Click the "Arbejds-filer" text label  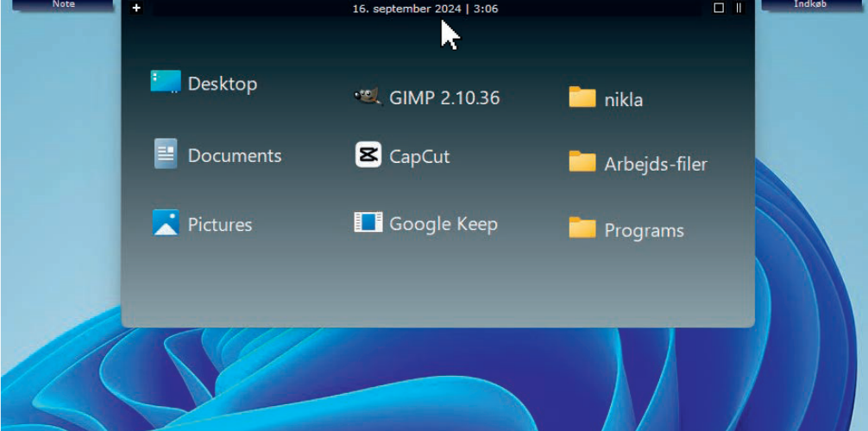tap(656, 164)
